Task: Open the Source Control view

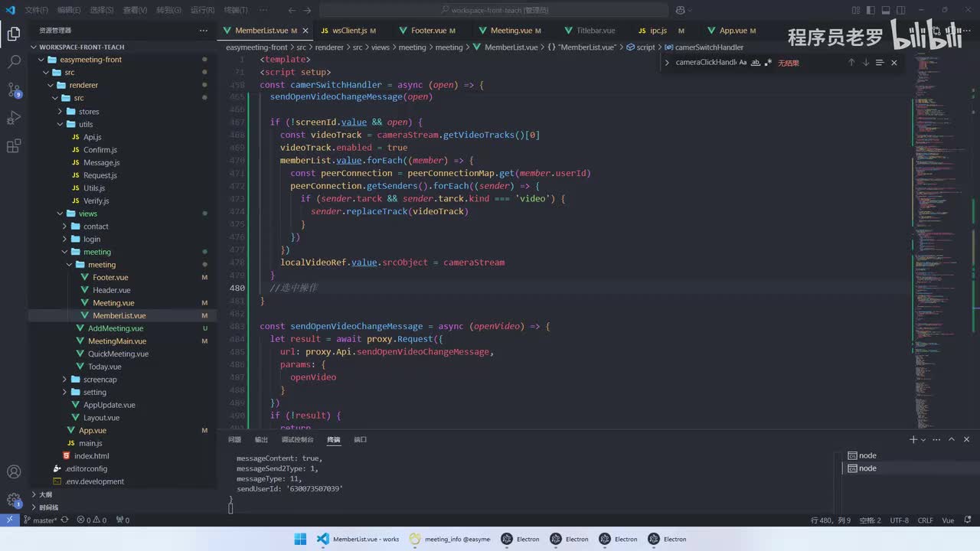Action: [14, 90]
